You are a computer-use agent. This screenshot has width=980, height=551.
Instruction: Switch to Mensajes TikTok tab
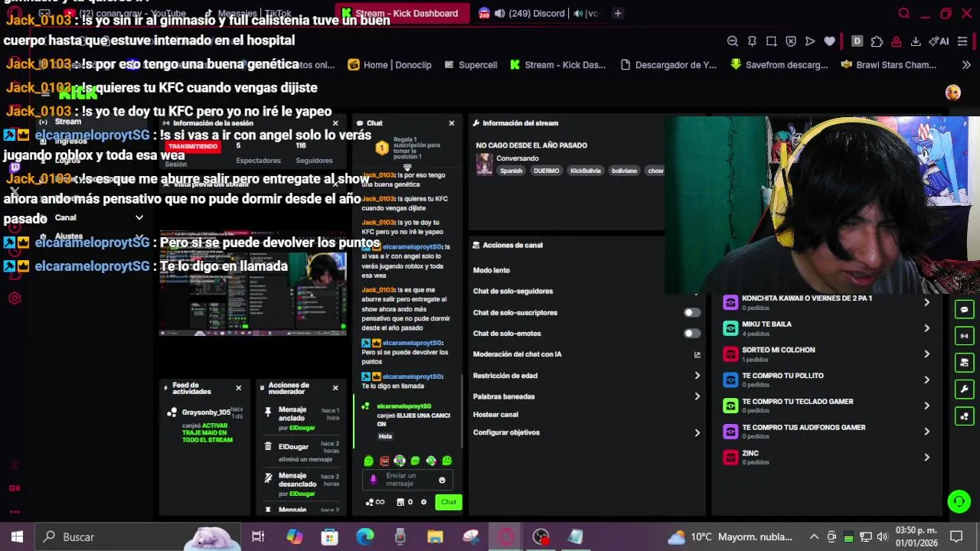point(247,13)
